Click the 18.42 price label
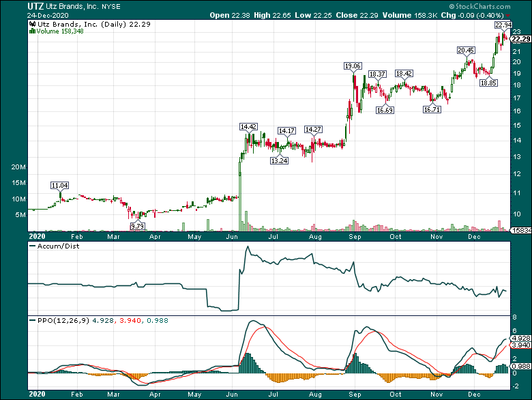Image resolution: width=532 pixels, height=400 pixels. [404, 73]
